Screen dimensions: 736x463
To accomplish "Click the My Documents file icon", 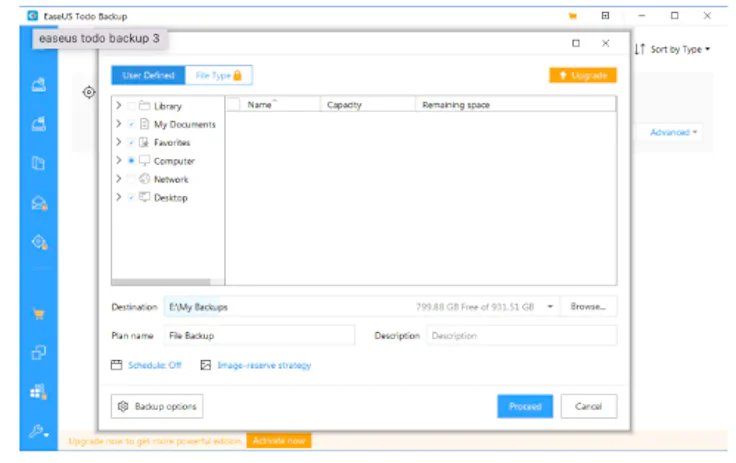I will (x=145, y=124).
